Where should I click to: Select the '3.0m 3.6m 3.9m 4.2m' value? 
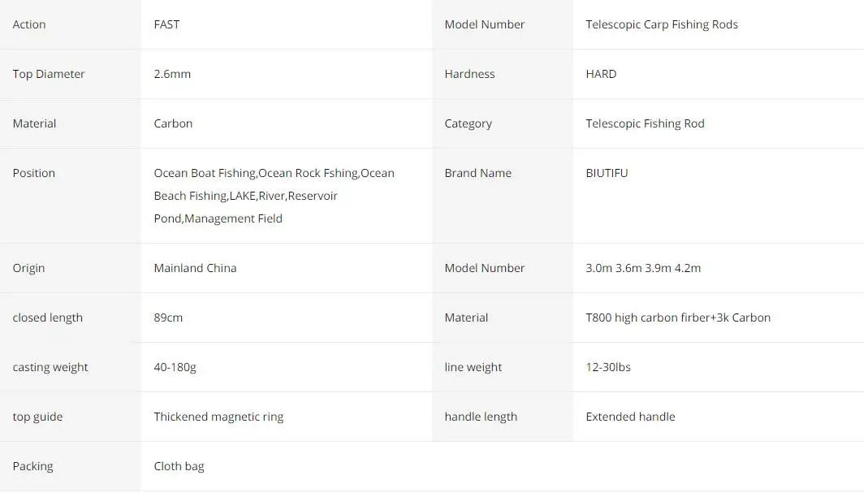[643, 268]
